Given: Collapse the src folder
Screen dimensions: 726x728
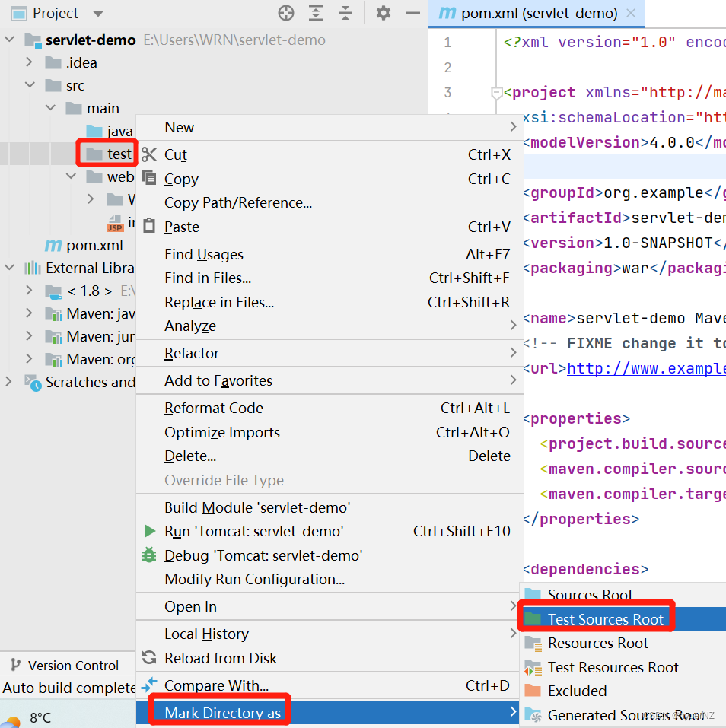Looking at the screenshot, I should 30,85.
